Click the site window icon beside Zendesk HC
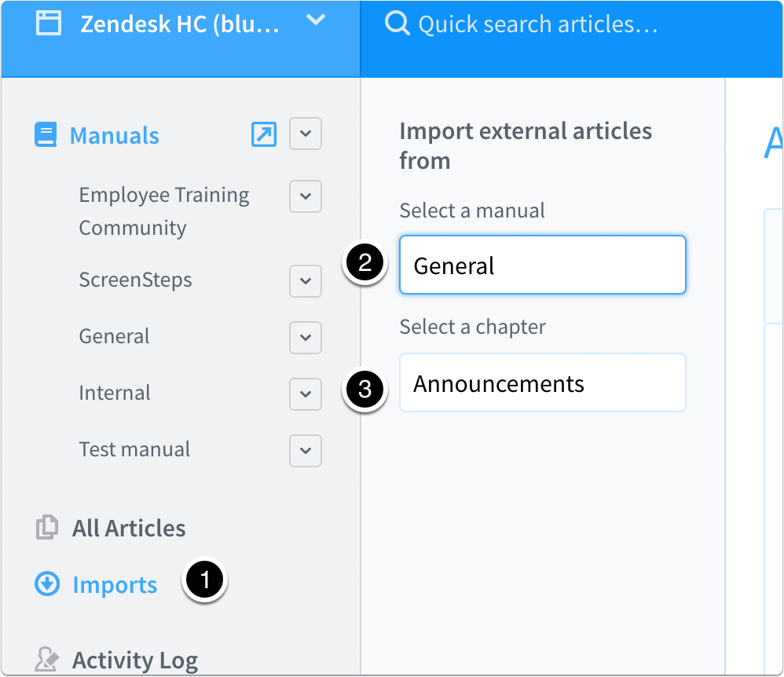 tap(49, 23)
